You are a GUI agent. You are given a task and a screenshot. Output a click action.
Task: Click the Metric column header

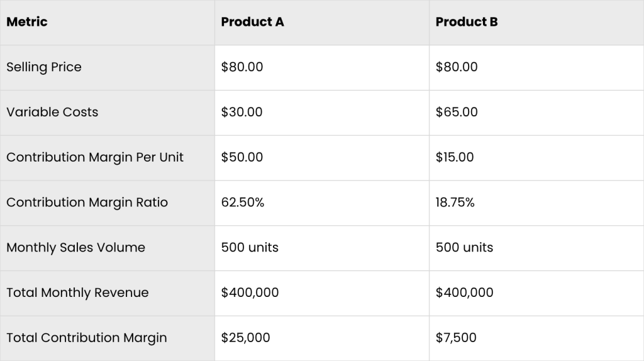pos(26,22)
